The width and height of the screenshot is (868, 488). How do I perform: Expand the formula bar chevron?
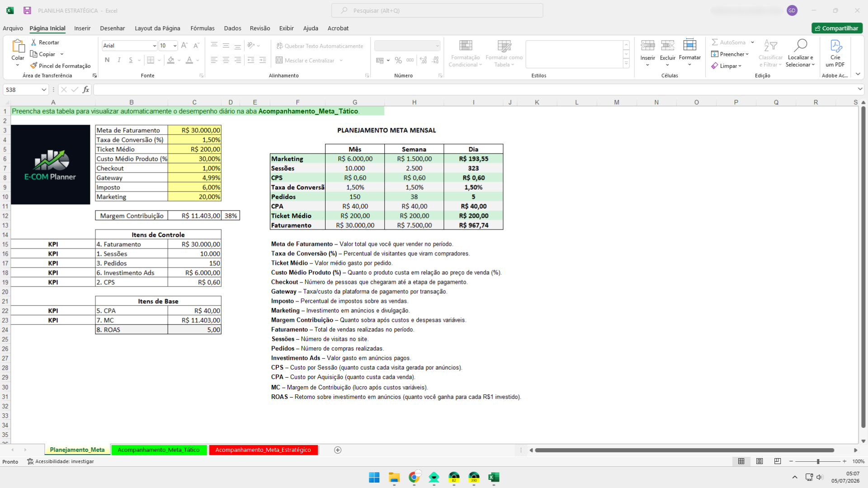pos(860,89)
